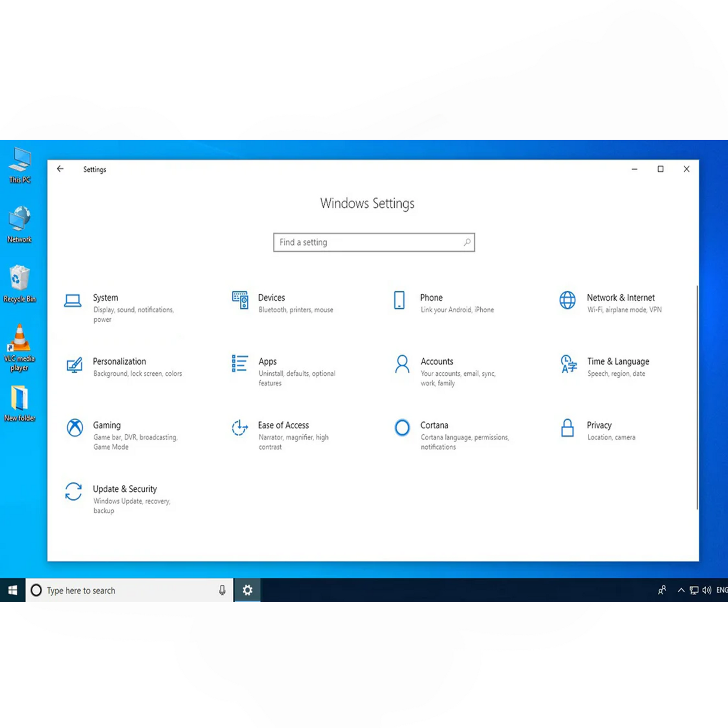Viewport: 728px width, 728px height.
Task: Open the Devices keyboard-speaker icon
Action: click(240, 300)
